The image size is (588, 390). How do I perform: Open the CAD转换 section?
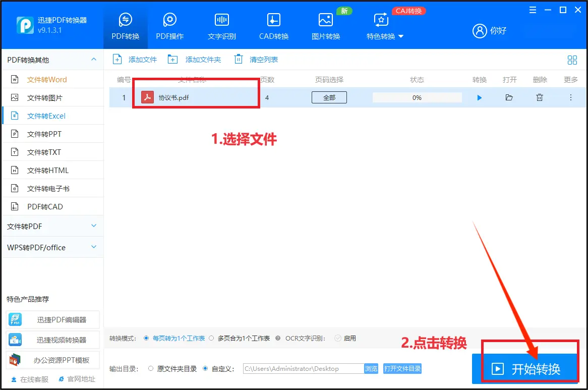(x=273, y=26)
